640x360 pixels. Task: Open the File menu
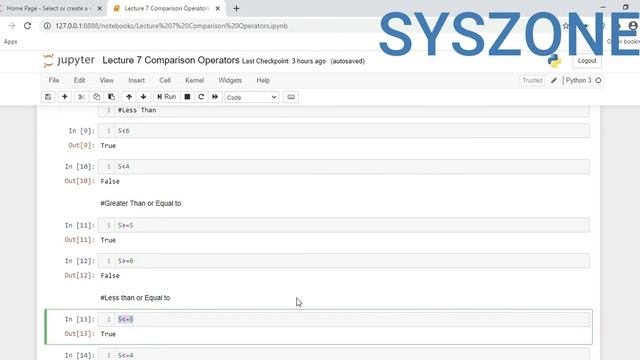[x=54, y=80]
